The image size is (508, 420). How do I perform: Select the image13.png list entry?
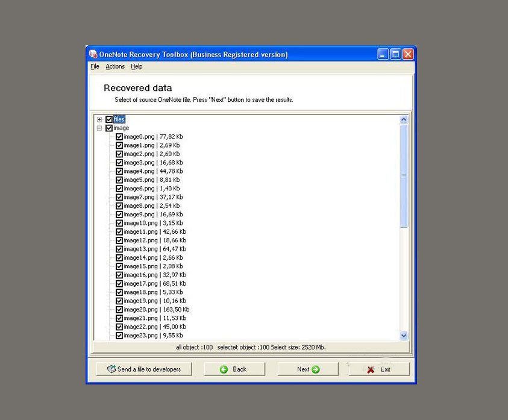(x=155, y=249)
